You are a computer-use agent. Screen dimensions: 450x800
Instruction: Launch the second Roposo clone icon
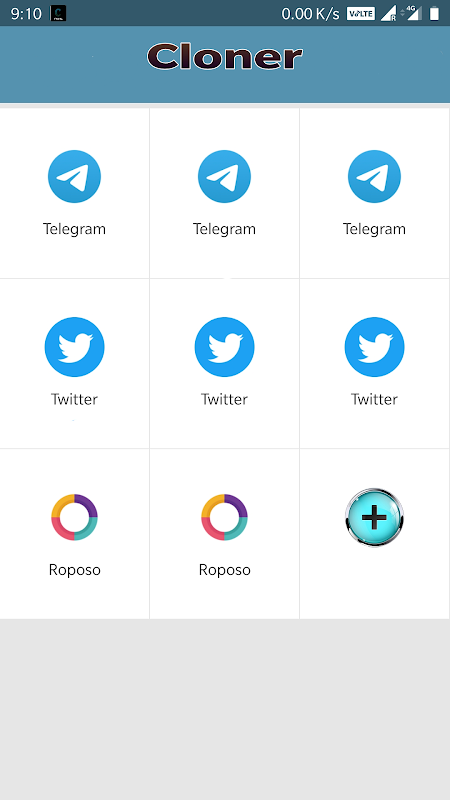click(224, 517)
